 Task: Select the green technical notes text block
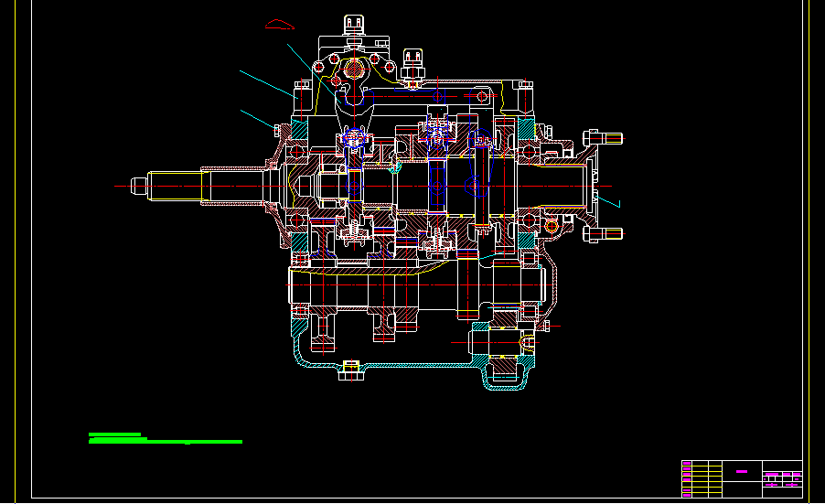(165, 439)
